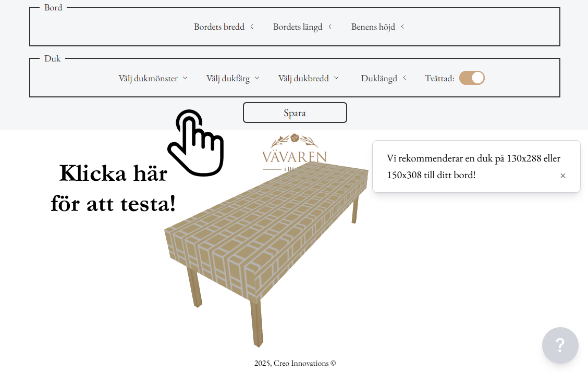Click the recommendation message text
This screenshot has width=588, height=373.
pyautogui.click(x=473, y=167)
